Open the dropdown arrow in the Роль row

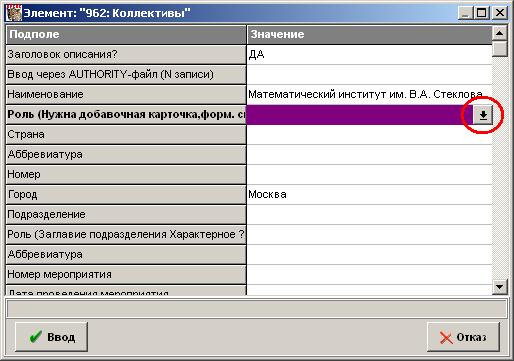pos(483,115)
